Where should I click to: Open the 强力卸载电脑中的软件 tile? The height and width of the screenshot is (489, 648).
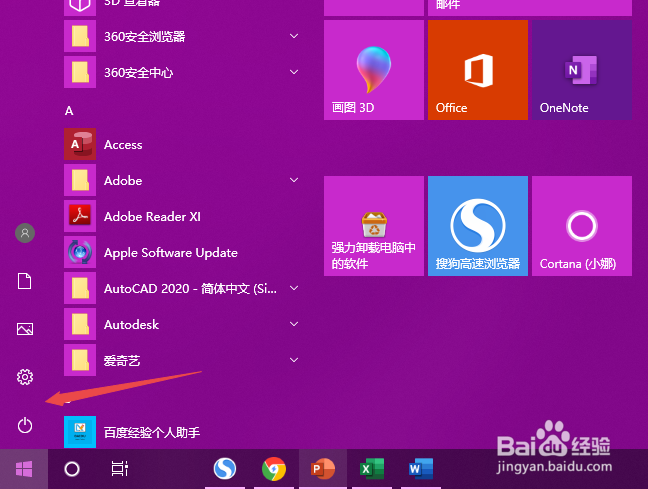[x=374, y=226]
